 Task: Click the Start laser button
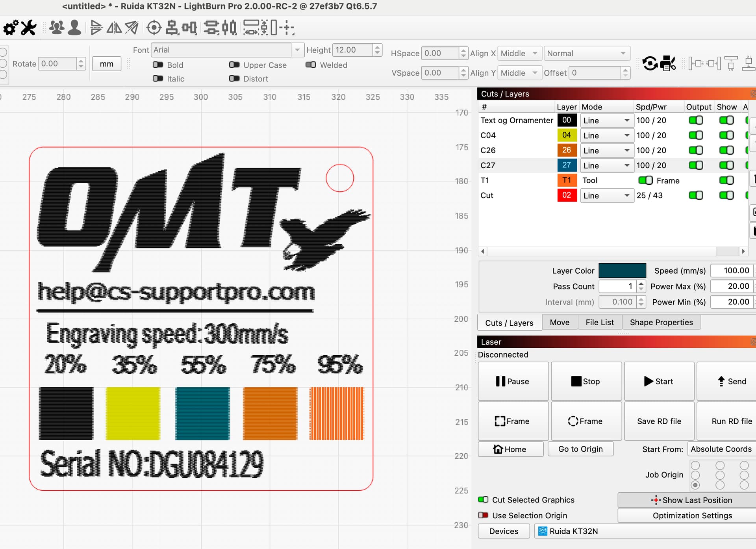pos(659,381)
